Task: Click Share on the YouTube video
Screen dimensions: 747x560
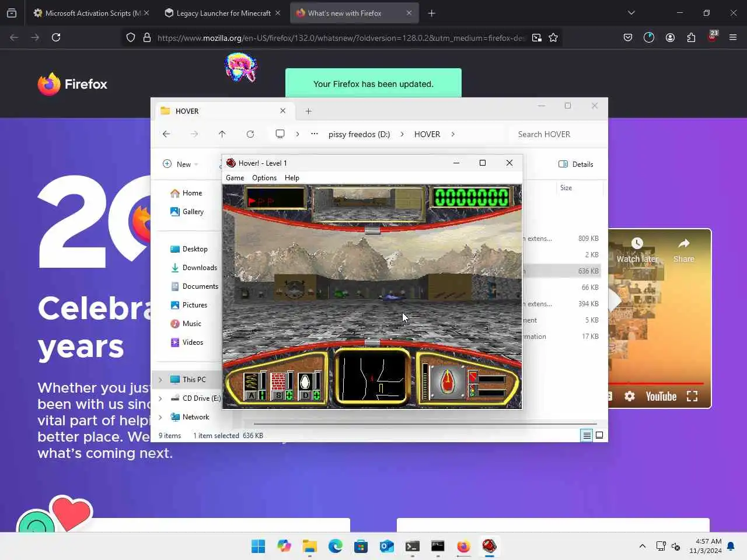Action: (x=684, y=251)
